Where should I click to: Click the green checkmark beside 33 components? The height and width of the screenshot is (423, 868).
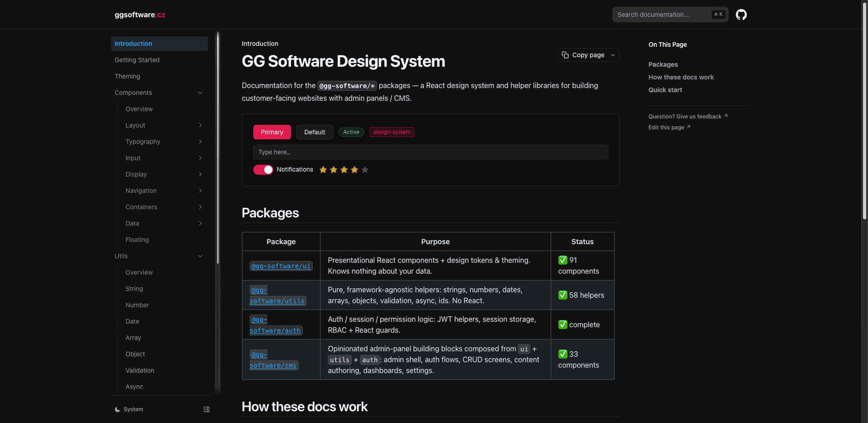[x=563, y=354]
